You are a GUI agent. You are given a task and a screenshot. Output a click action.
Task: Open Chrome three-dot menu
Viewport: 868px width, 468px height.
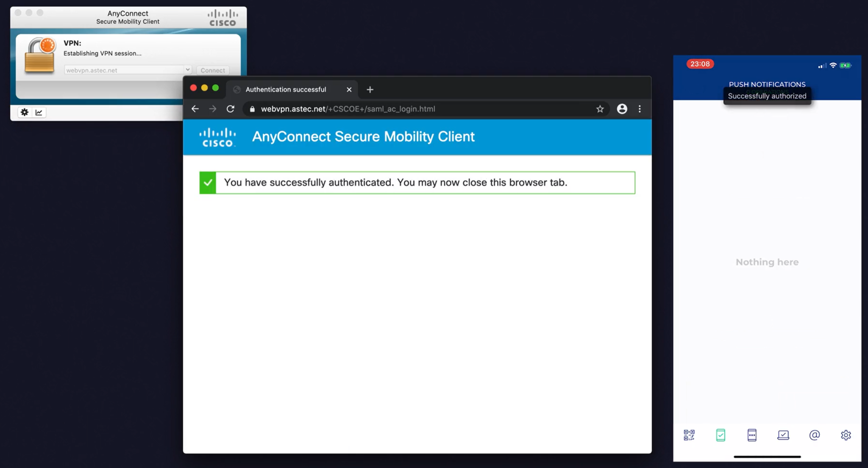[640, 109]
